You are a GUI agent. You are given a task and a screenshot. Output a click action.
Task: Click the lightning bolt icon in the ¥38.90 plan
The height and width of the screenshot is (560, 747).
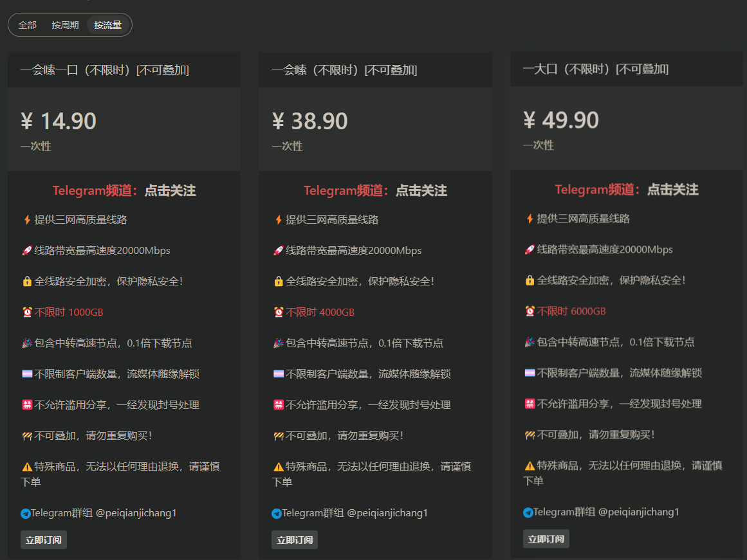pos(279,219)
